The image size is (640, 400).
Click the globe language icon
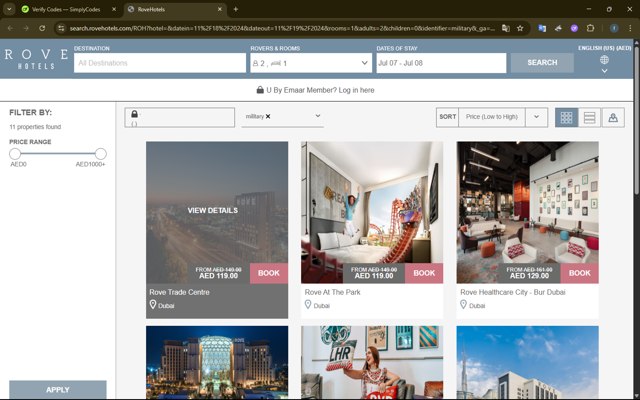604,60
